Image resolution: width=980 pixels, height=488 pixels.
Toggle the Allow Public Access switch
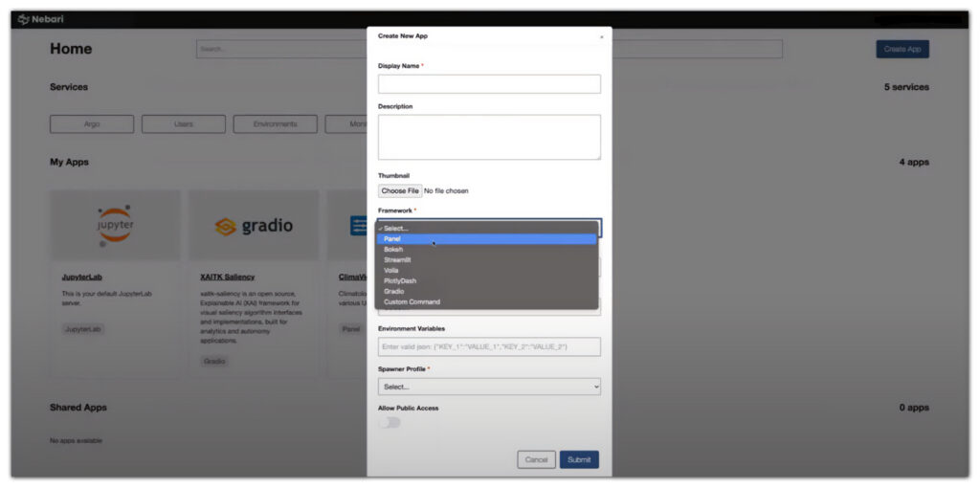pyautogui.click(x=390, y=423)
